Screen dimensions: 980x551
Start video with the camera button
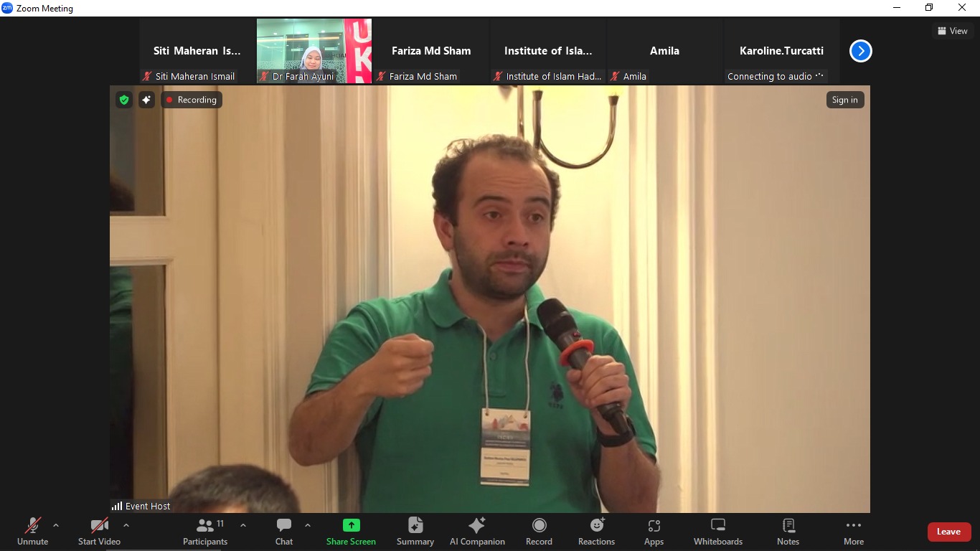99,532
